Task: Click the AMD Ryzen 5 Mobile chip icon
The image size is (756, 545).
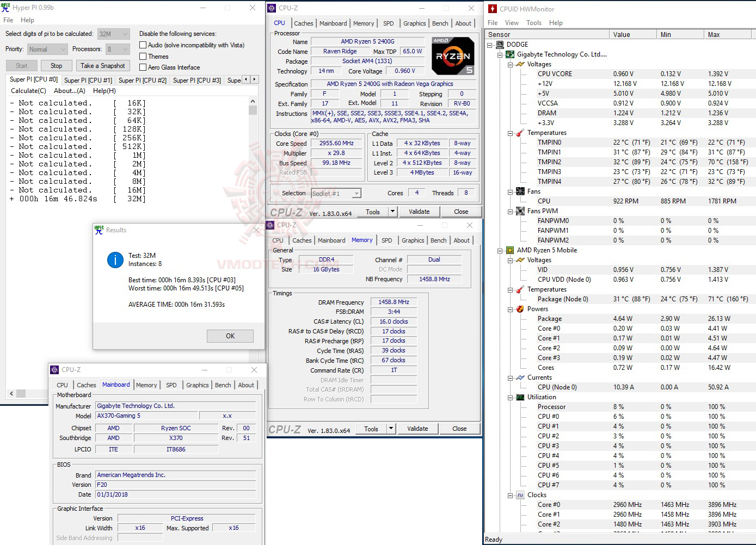Action: [x=510, y=250]
